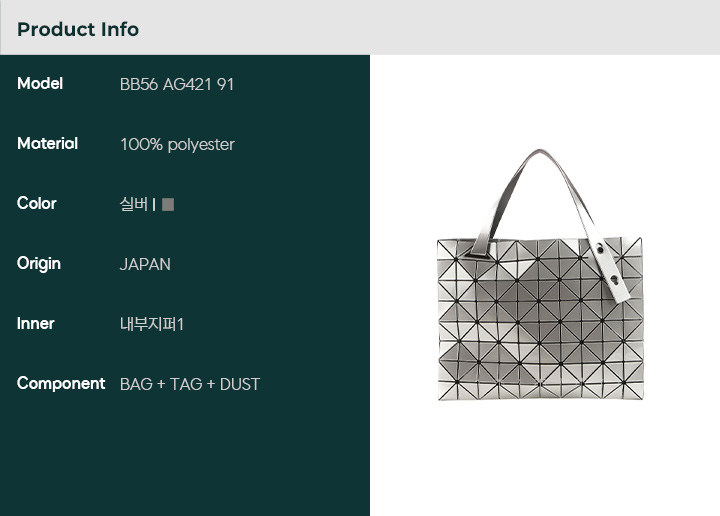Click the Inner label
720x516 pixels.
coord(35,324)
